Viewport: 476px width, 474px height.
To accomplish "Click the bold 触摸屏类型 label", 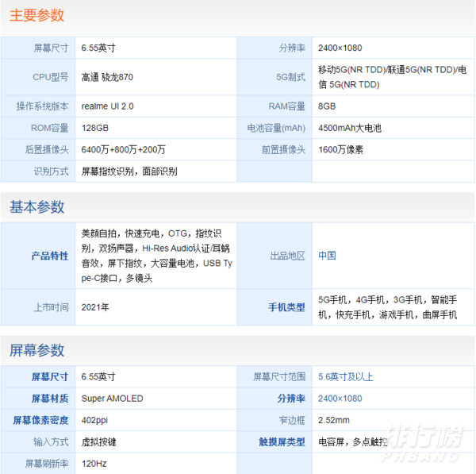I will [x=282, y=441].
